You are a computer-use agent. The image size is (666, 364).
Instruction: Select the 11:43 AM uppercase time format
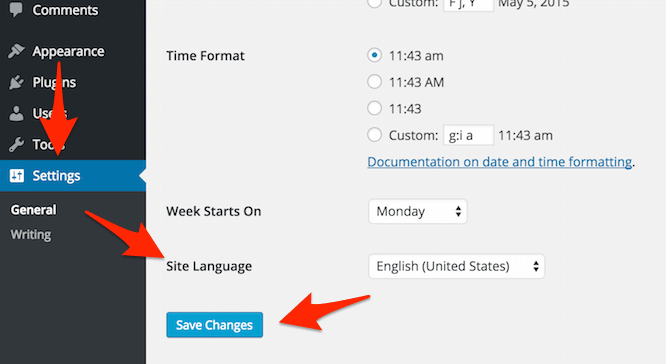pyautogui.click(x=374, y=82)
